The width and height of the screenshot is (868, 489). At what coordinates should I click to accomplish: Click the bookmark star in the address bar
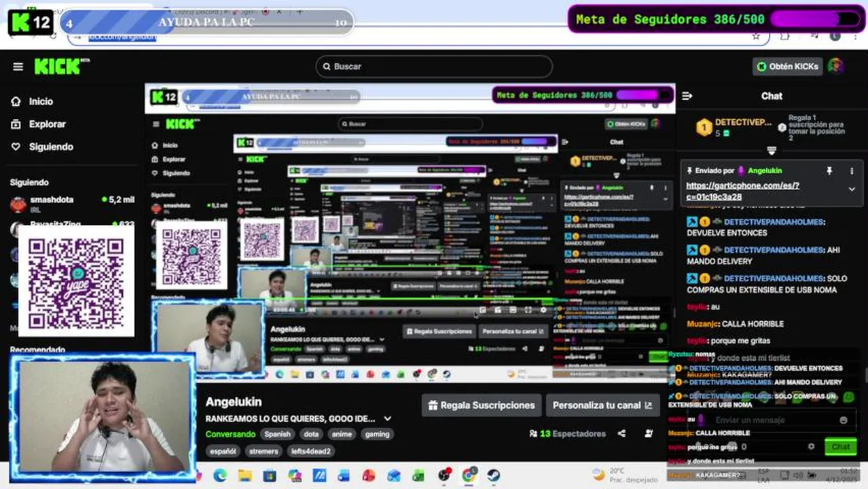756,36
